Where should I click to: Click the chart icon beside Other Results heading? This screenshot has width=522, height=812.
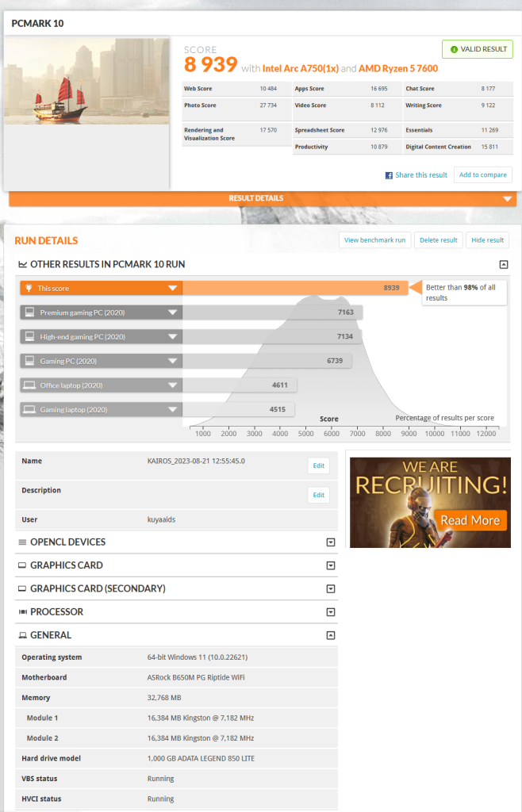click(23, 265)
